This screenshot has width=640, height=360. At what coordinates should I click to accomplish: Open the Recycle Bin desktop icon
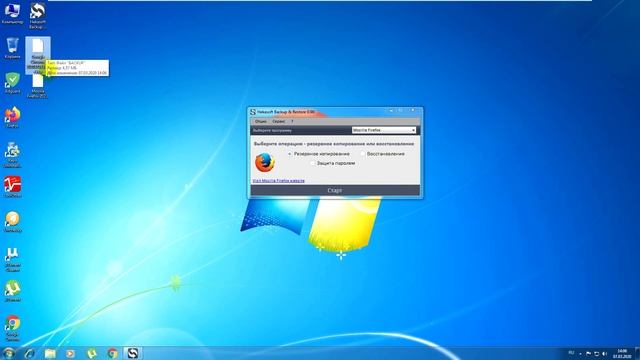pyautogui.click(x=12, y=48)
